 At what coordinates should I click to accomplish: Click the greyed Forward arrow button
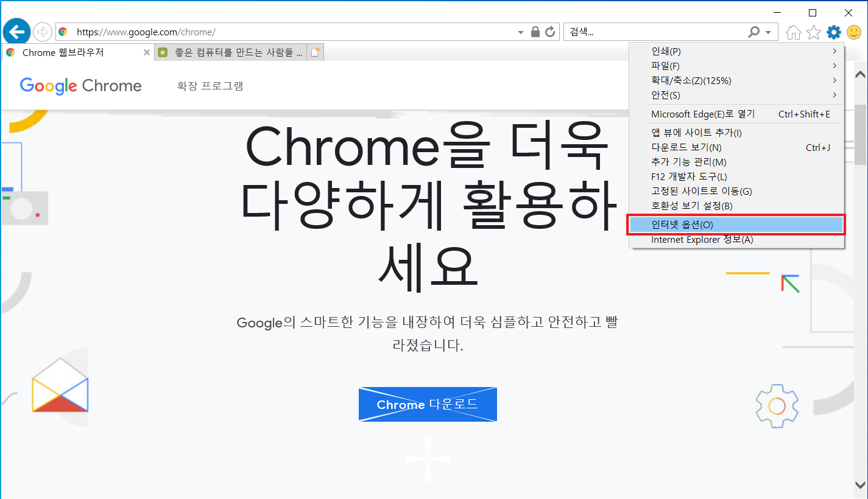pyautogui.click(x=43, y=32)
